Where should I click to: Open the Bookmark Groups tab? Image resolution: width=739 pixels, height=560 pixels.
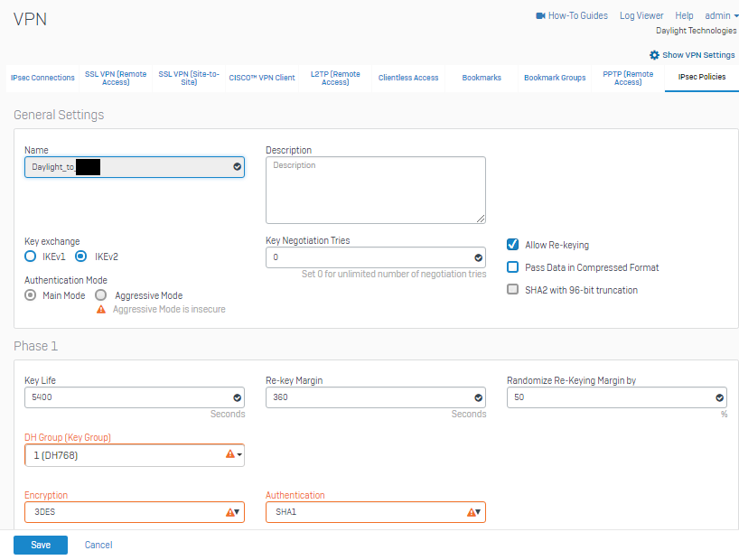555,78
